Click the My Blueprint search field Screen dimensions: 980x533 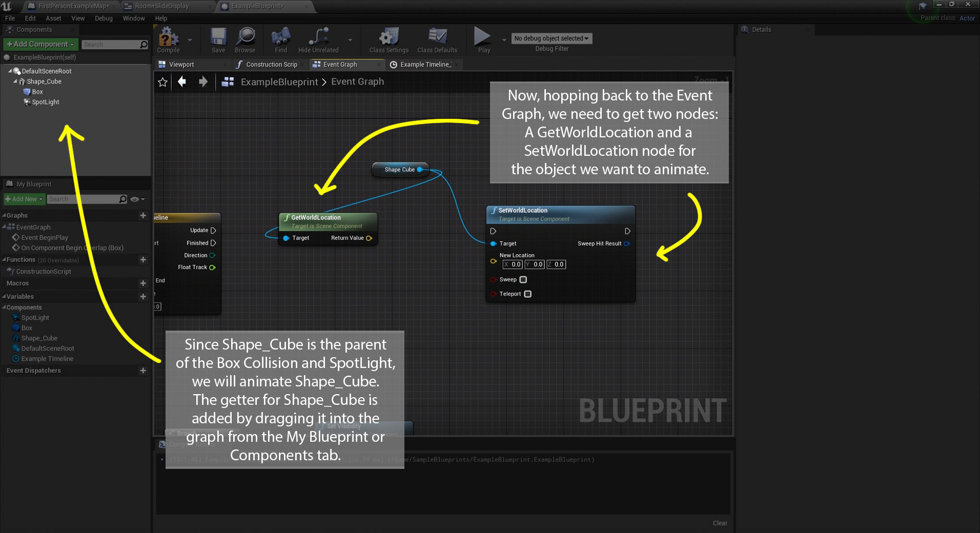87,199
